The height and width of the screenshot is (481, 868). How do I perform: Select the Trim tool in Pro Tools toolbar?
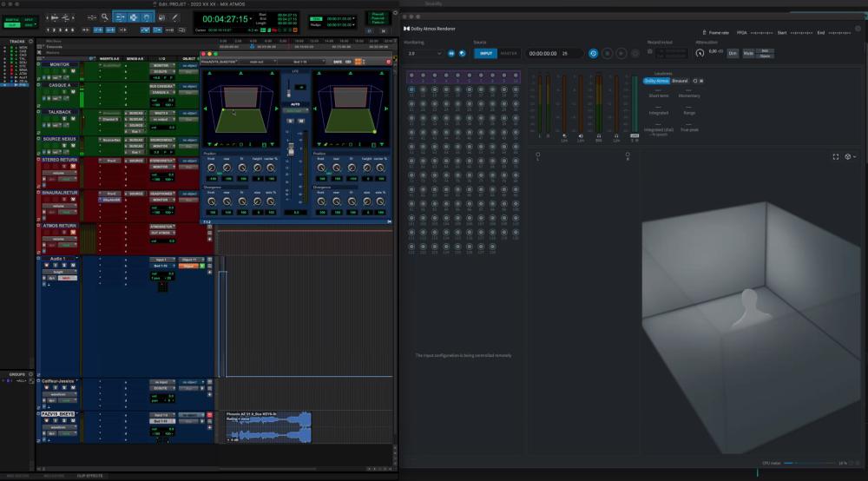(x=120, y=17)
